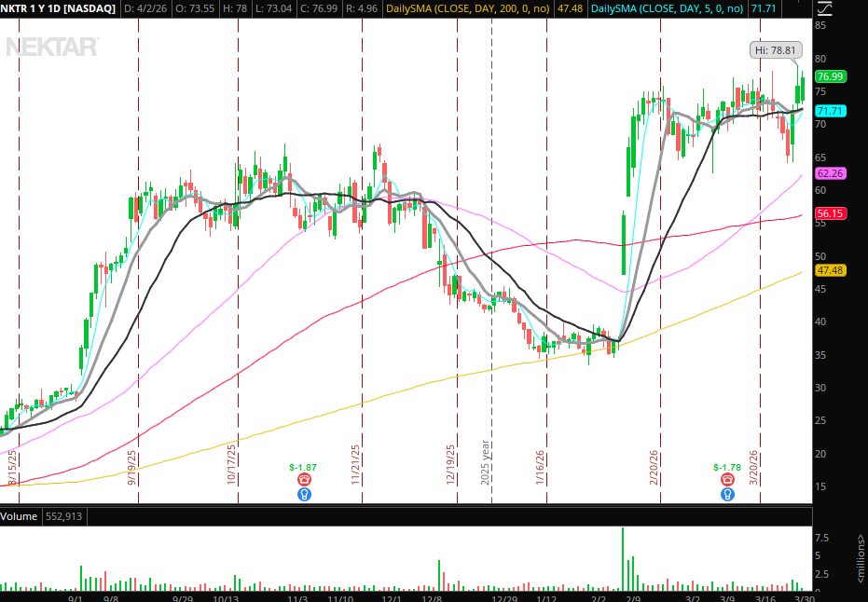The width and height of the screenshot is (868, 602).
Task: Click the magenta 62.26 price axis tag
Action: coord(829,173)
